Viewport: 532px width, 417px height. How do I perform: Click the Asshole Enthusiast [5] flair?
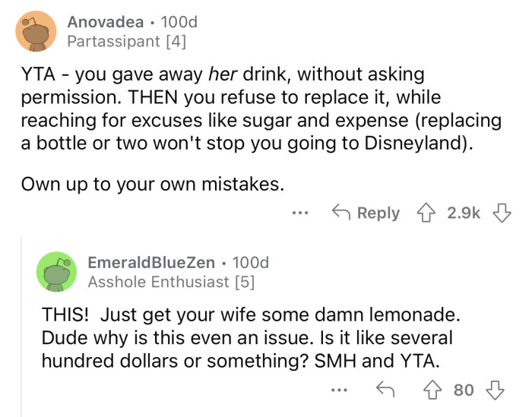172,282
